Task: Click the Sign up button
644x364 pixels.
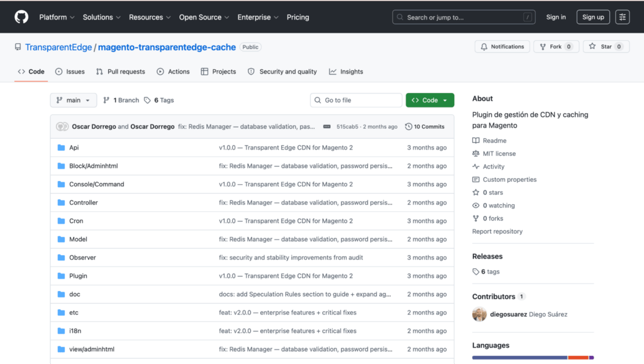Action: 593,17
